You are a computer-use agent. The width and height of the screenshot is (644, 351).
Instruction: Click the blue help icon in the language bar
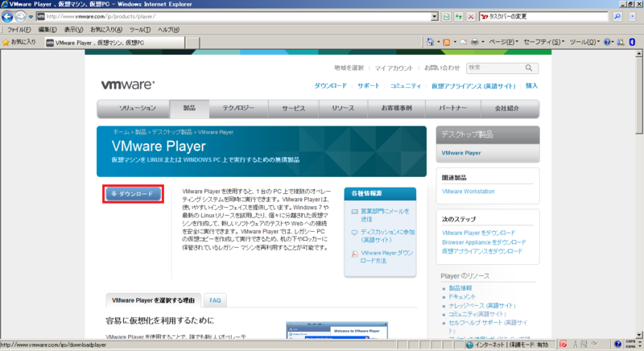tap(617, 344)
